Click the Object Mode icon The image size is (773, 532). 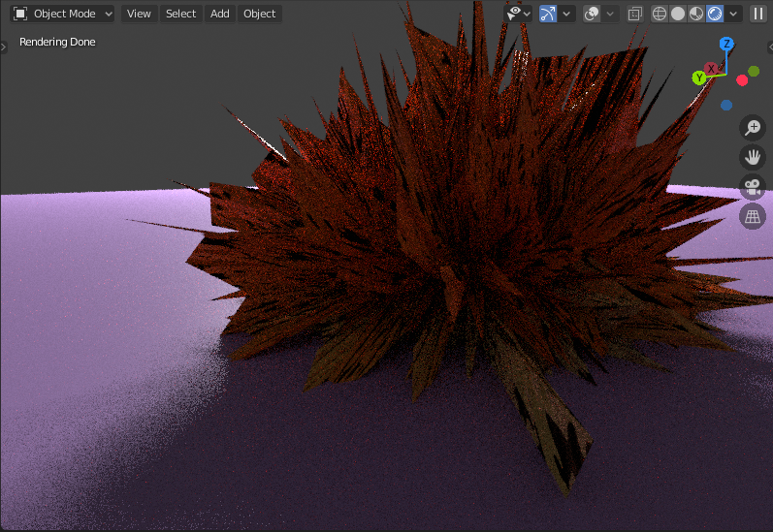pyautogui.click(x=20, y=14)
